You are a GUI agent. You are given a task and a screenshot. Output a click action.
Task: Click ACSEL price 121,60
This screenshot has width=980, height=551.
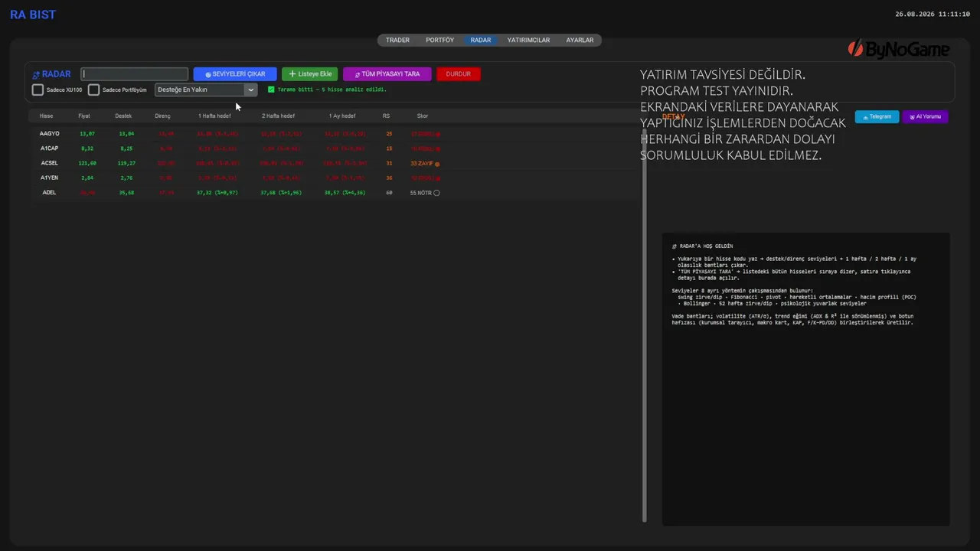87,163
